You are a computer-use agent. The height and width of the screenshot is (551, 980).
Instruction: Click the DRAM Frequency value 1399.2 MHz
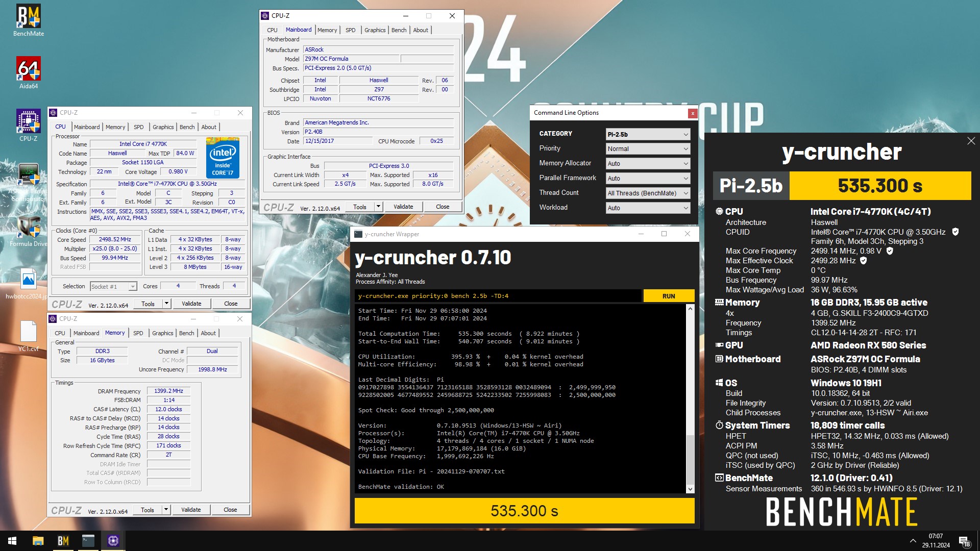[169, 391]
